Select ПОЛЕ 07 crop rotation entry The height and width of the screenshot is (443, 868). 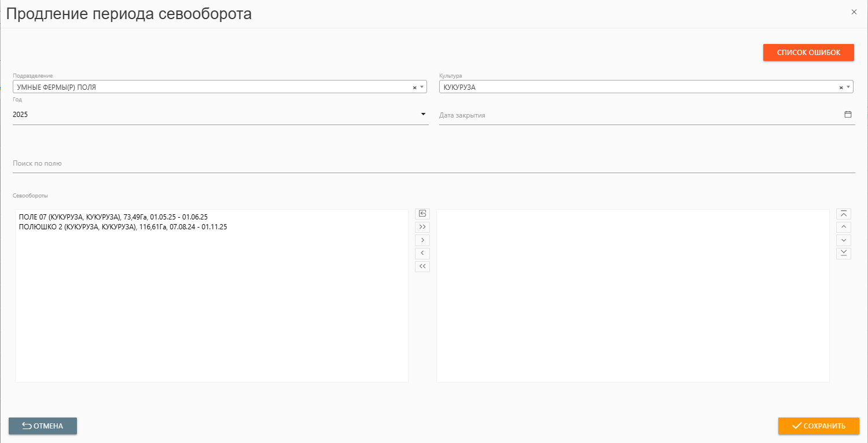113,217
